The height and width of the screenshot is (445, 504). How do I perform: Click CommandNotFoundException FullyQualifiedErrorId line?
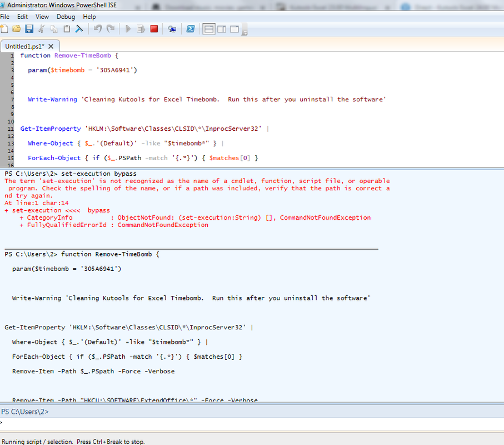tap(114, 225)
